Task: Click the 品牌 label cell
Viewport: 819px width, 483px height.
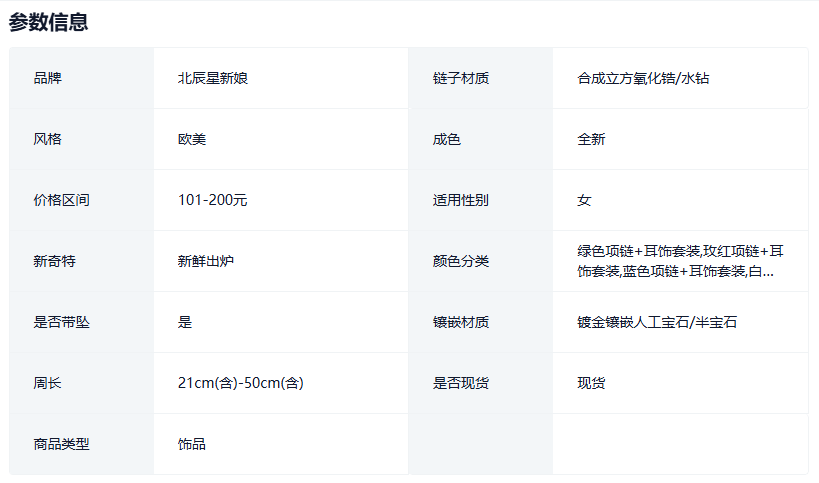Action: tap(47, 78)
